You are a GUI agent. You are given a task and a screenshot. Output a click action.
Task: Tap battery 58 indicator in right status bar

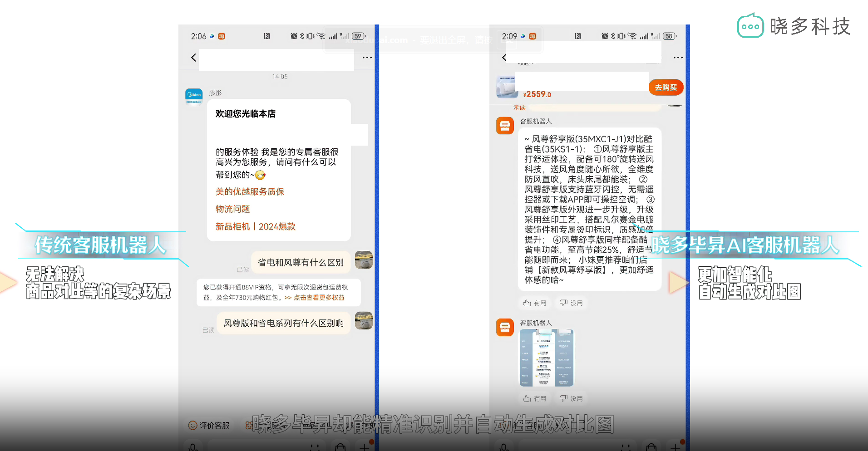[x=669, y=36]
